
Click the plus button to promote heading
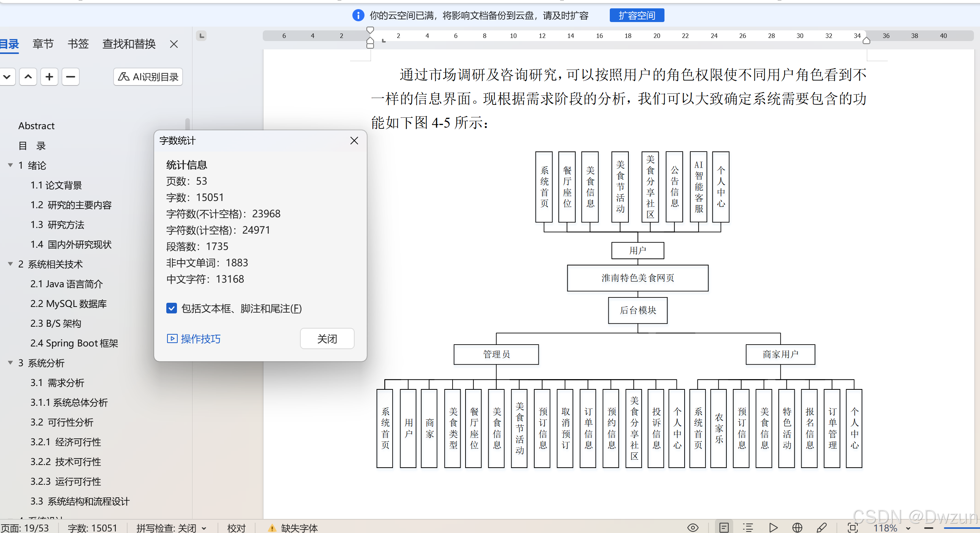point(49,76)
